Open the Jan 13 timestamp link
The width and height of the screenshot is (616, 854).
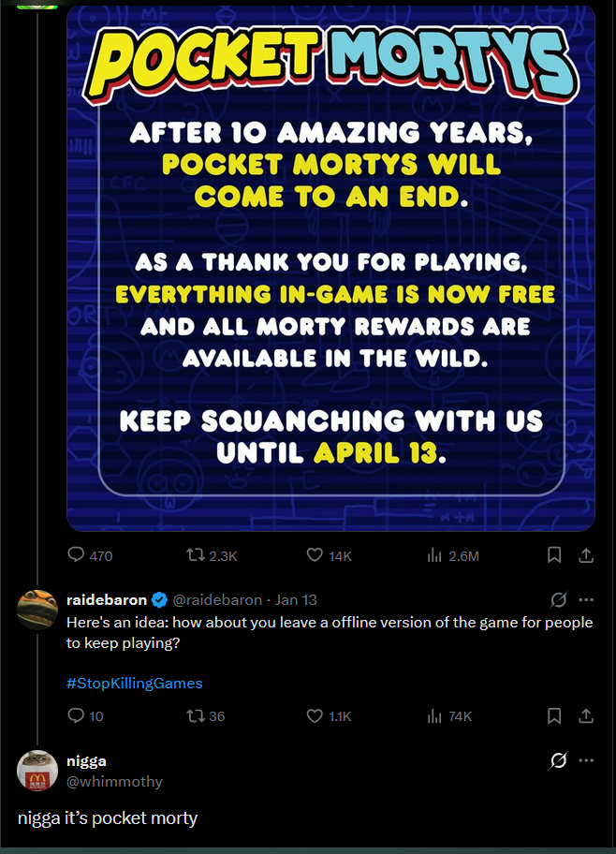296,599
